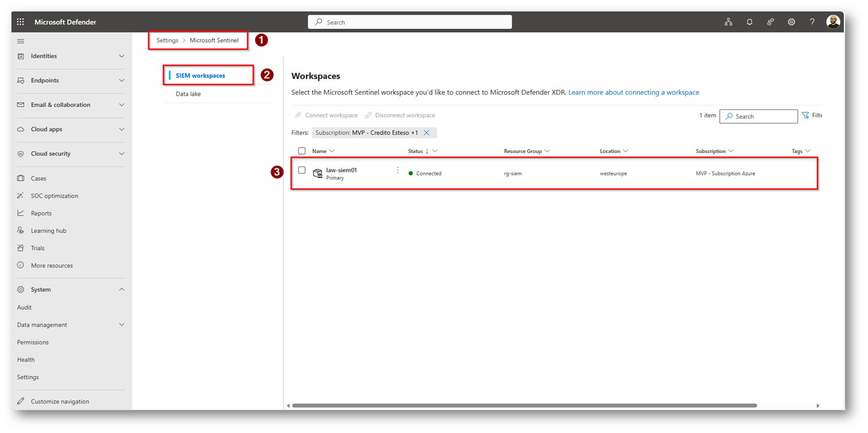Click the Endpoints device icon
This screenshot has width=868, height=433.
pos(21,81)
